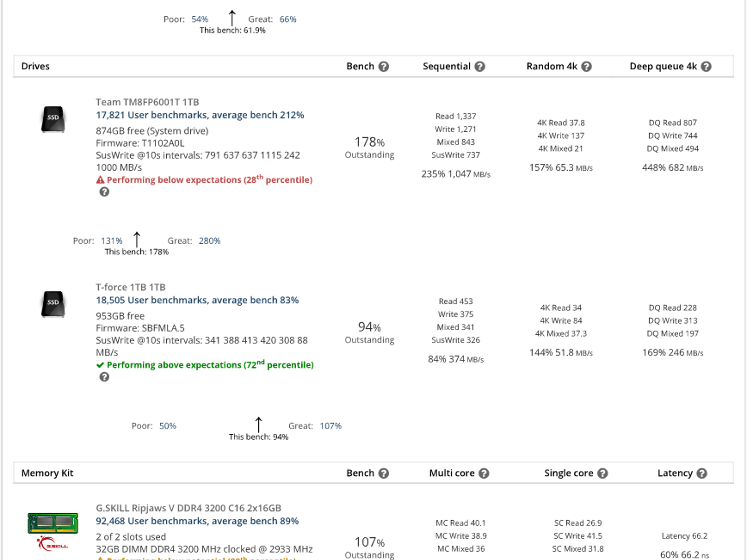Open help icon beside Latency header
This screenshot has height=560, width=747.
(x=702, y=473)
